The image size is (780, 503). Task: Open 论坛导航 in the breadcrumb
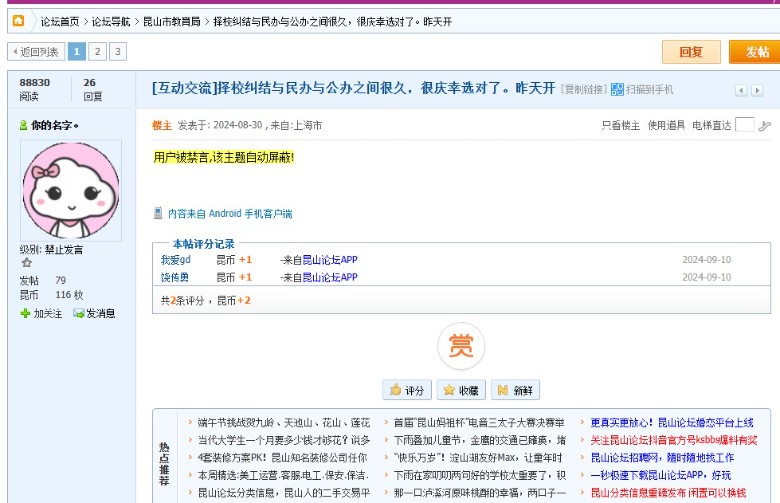coord(111,21)
